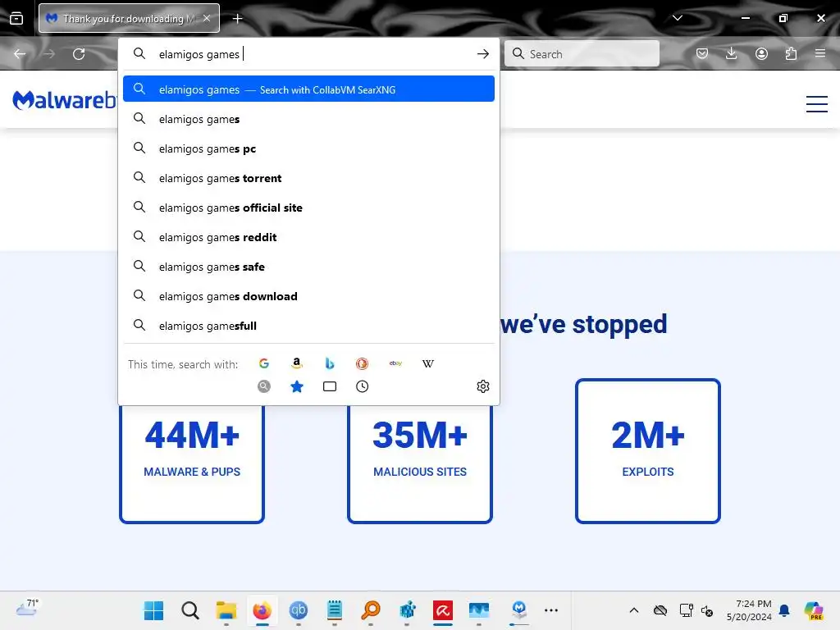
Task: Open the weather widget showing 71°
Action: (x=27, y=609)
